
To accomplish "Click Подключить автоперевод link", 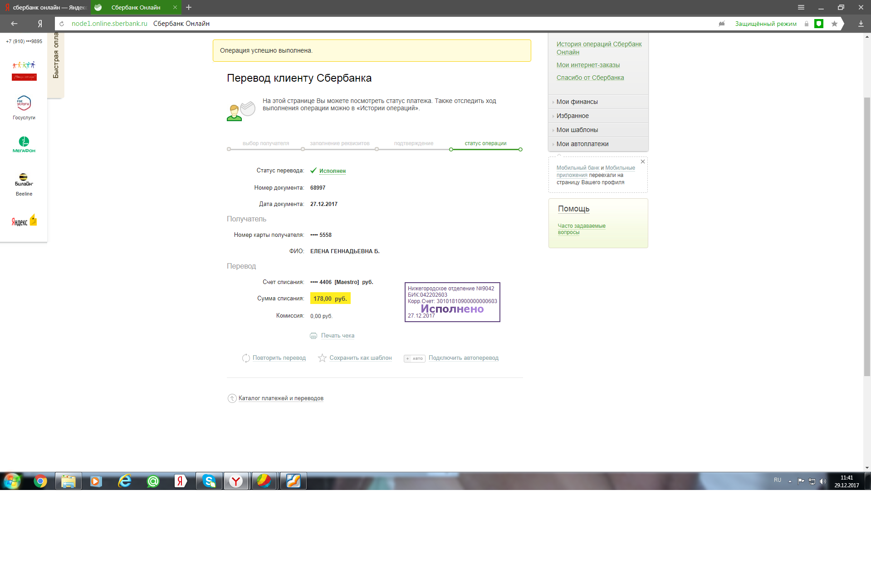I will (463, 358).
